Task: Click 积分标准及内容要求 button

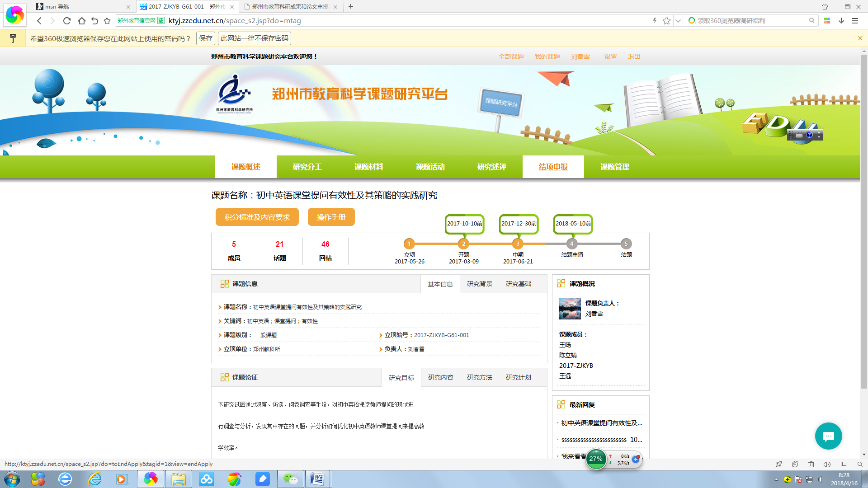Action: click(257, 217)
